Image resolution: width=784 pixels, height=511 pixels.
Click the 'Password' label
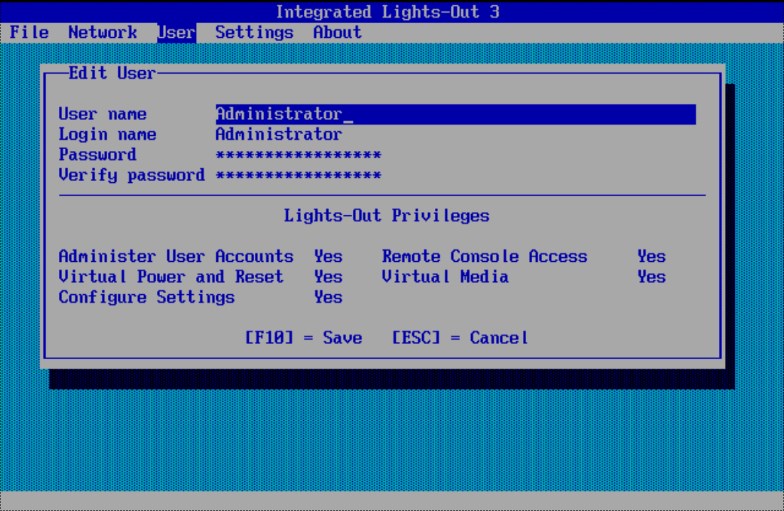coord(98,155)
